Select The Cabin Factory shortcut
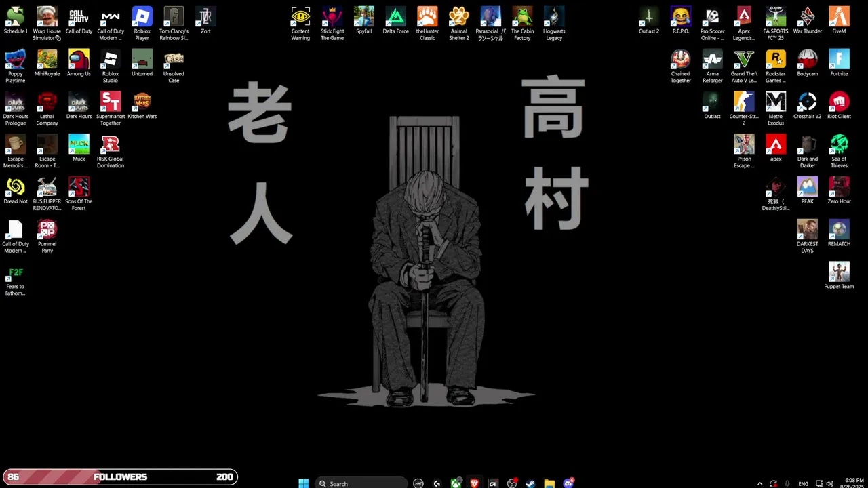This screenshot has height=488, width=868. click(522, 24)
